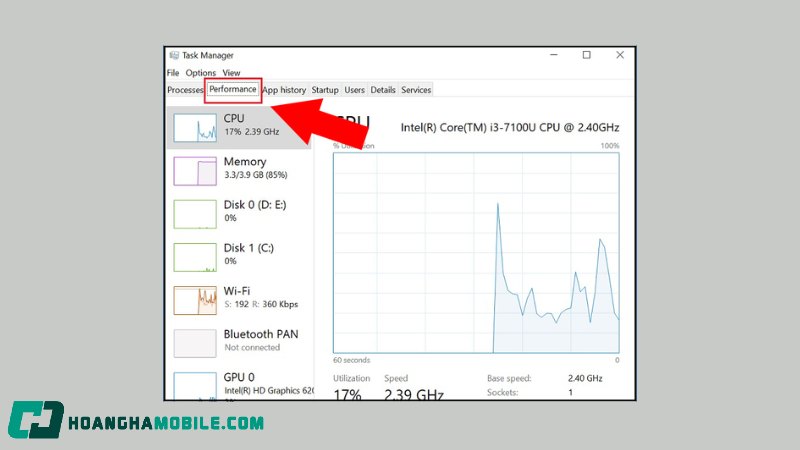Screen dimensions: 800x450
Task: Click the Memory usage mini graph
Action: tap(195, 171)
